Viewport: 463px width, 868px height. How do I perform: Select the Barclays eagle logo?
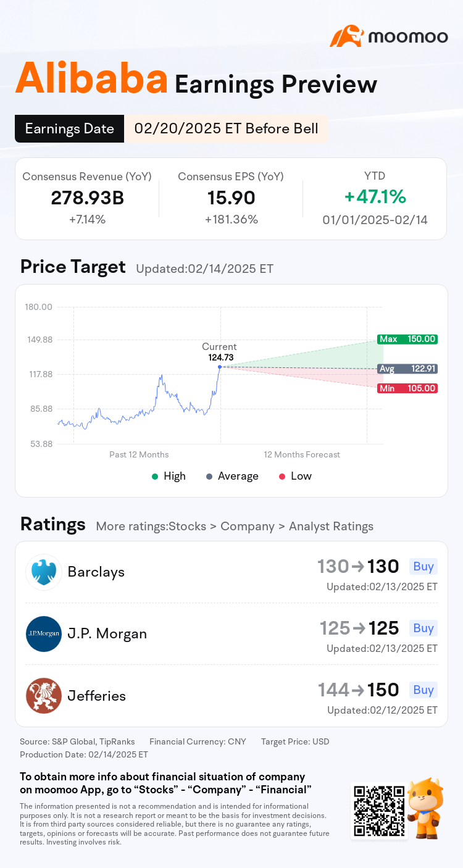[x=44, y=572]
